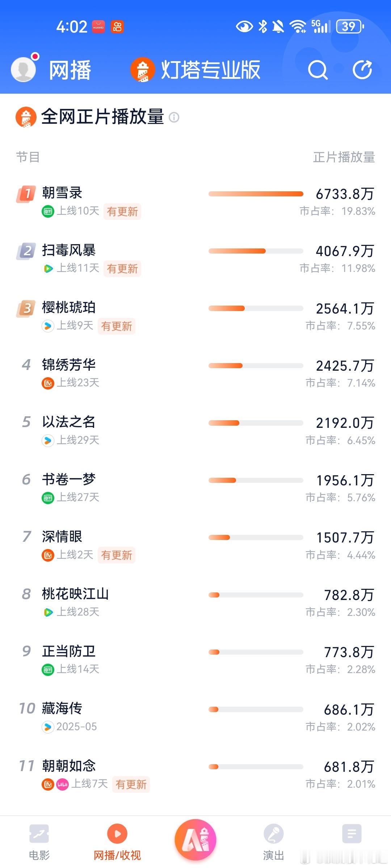Select the 正片播放量 column header

click(344, 157)
